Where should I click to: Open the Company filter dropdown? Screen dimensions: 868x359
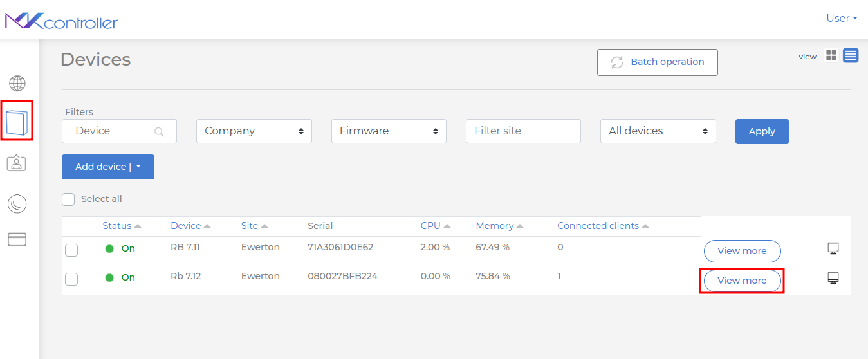[x=254, y=131]
